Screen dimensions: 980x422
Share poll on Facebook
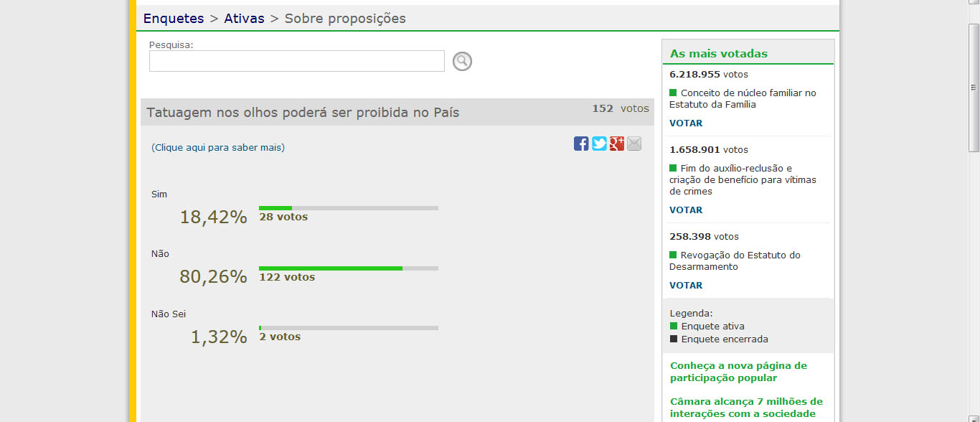click(x=581, y=144)
